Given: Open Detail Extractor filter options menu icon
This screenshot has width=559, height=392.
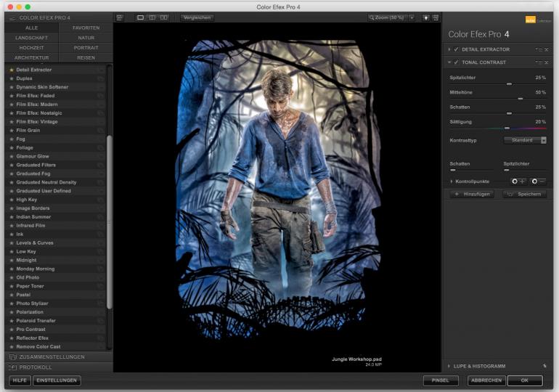Looking at the screenshot, I should 539,49.
